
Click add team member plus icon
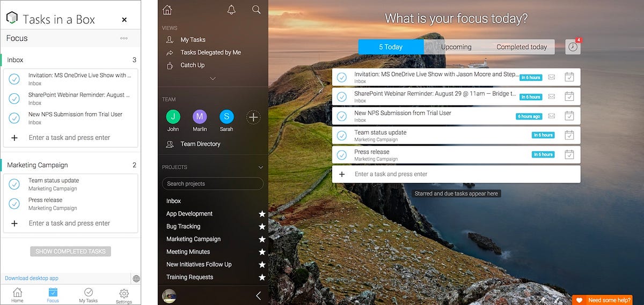click(x=253, y=117)
